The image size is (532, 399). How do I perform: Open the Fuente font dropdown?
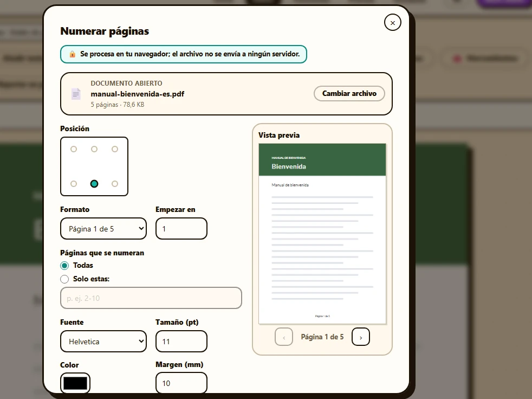coord(103,342)
